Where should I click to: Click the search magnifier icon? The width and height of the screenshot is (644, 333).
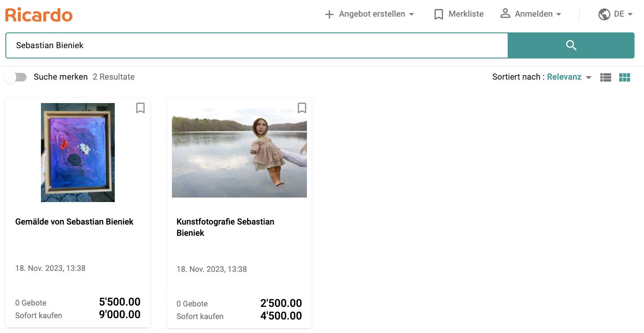coord(571,45)
